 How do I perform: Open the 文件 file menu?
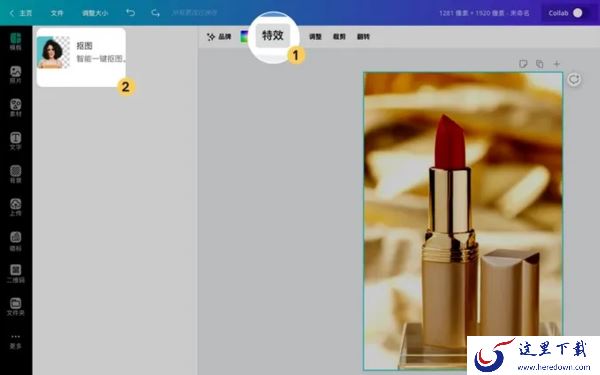pos(57,13)
